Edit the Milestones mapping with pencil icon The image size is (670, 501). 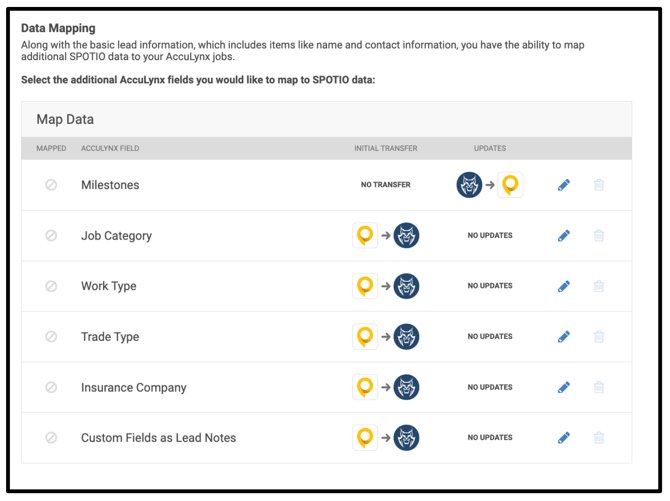564,185
